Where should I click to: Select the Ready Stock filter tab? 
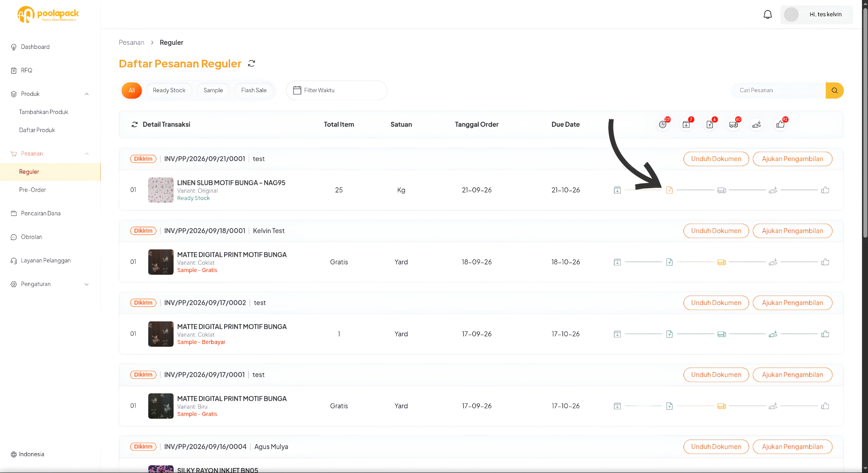point(169,90)
